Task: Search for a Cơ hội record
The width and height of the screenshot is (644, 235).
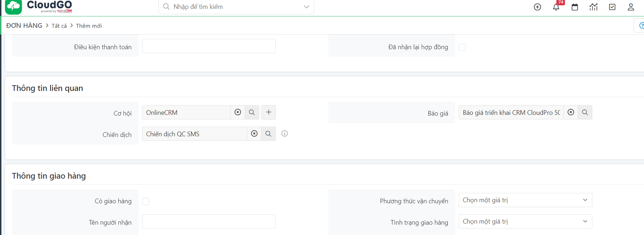Action: coord(252,112)
